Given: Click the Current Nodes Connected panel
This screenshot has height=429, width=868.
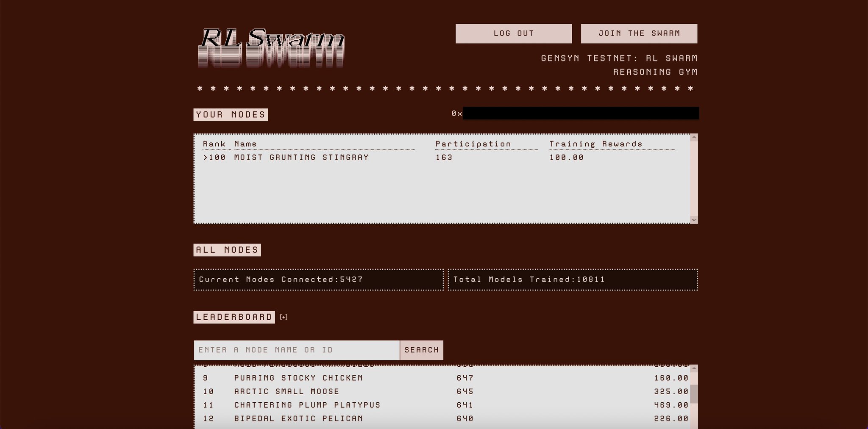Looking at the screenshot, I should [x=318, y=280].
